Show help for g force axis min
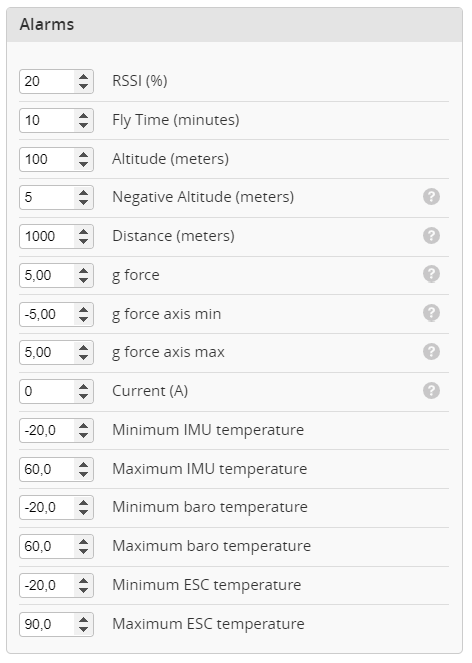The image size is (472, 663). coord(431,313)
